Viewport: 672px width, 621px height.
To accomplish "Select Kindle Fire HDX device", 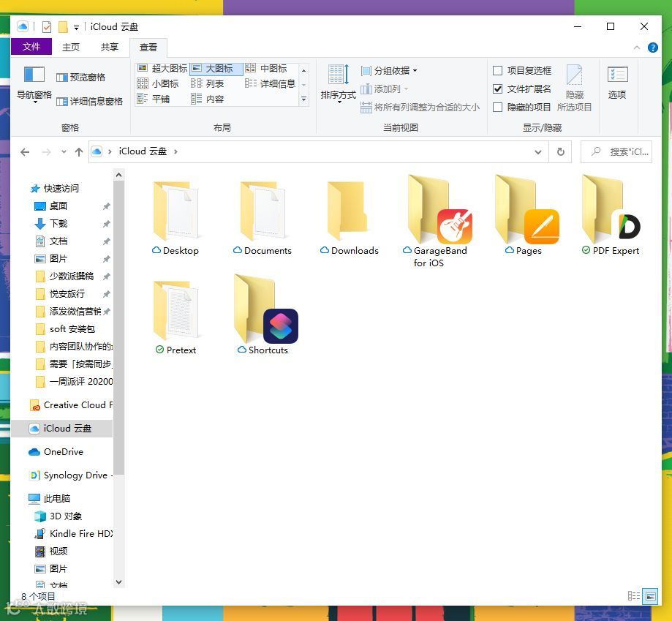I will click(73, 533).
